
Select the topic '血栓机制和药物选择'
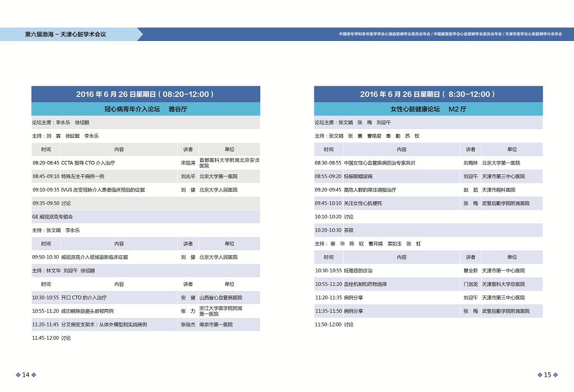point(365,284)
